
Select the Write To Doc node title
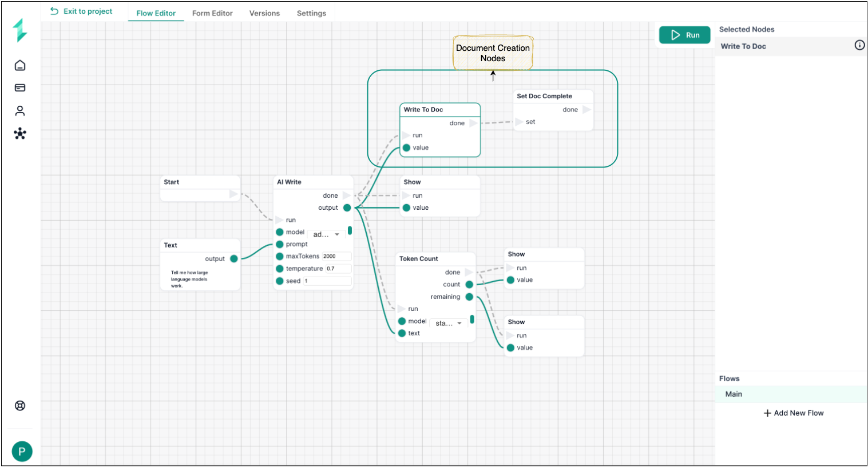point(423,109)
